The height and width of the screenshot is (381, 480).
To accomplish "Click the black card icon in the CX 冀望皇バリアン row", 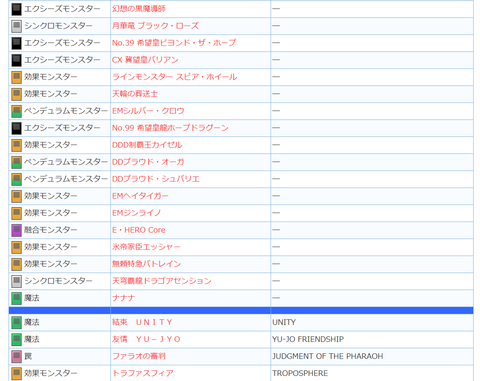I will tap(16, 60).
